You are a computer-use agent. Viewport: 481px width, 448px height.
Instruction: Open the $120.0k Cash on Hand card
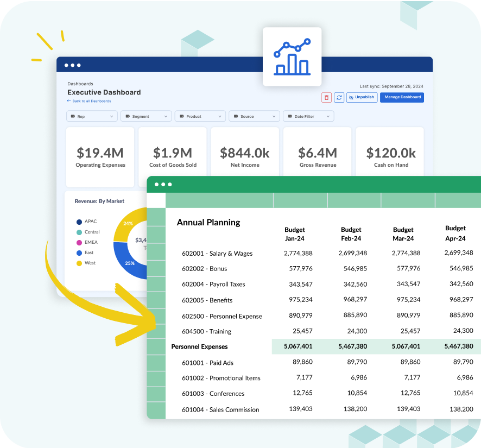point(390,152)
